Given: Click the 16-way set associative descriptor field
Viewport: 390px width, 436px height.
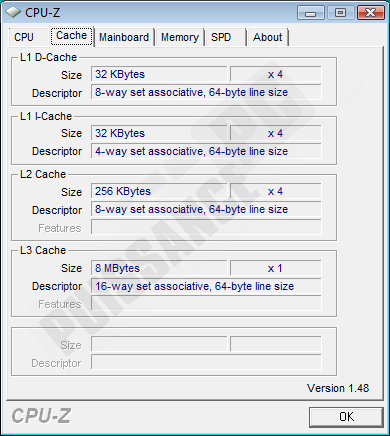Looking at the screenshot, I should coord(206,286).
